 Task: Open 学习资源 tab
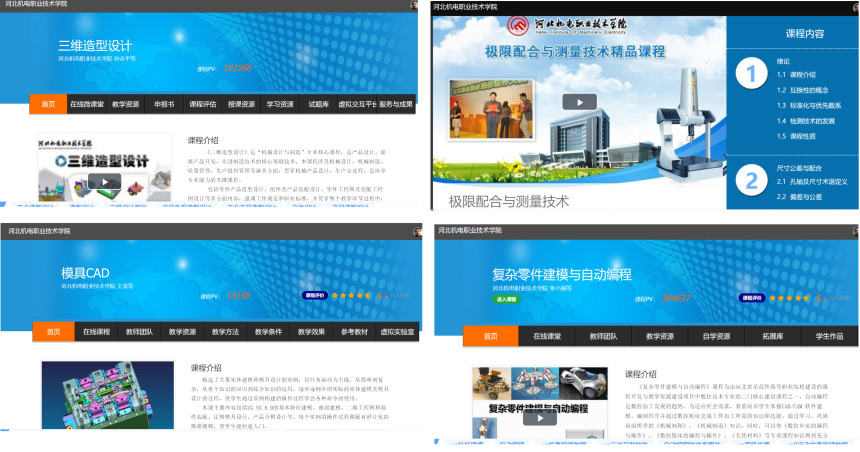pyautogui.click(x=280, y=104)
